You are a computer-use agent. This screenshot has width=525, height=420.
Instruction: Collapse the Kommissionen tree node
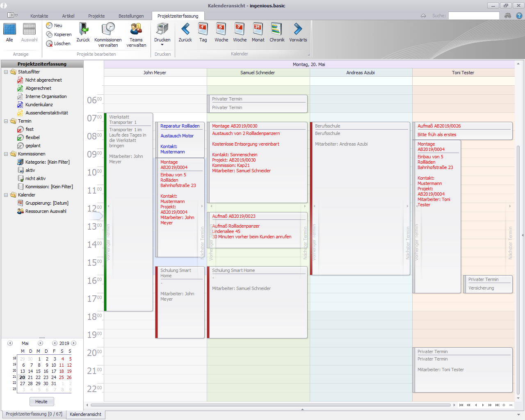[6, 154]
